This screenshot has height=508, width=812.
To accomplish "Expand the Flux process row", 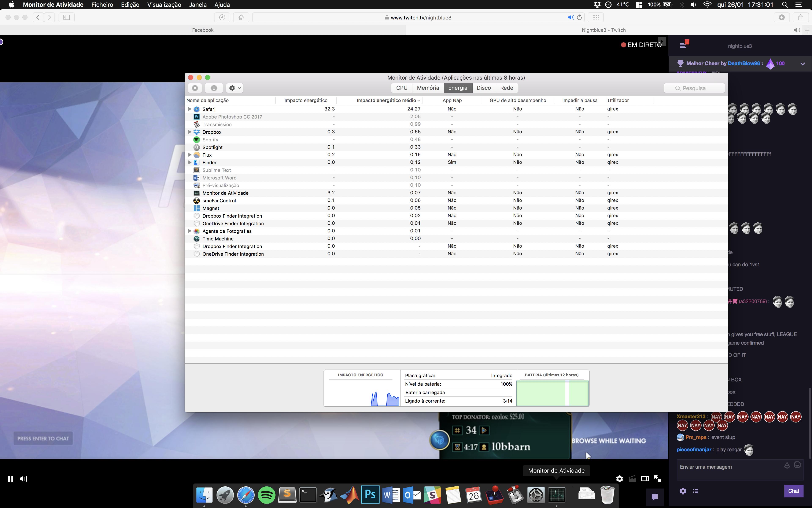I will click(190, 155).
